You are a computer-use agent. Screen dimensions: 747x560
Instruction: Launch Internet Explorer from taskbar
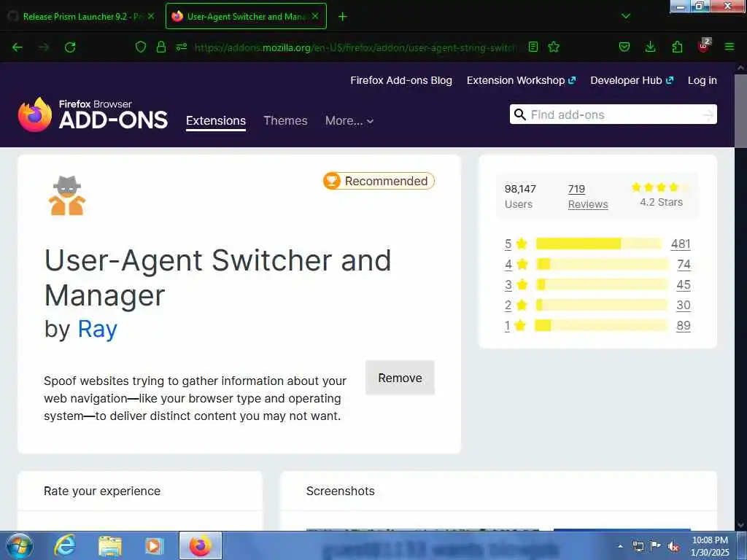click(65, 545)
